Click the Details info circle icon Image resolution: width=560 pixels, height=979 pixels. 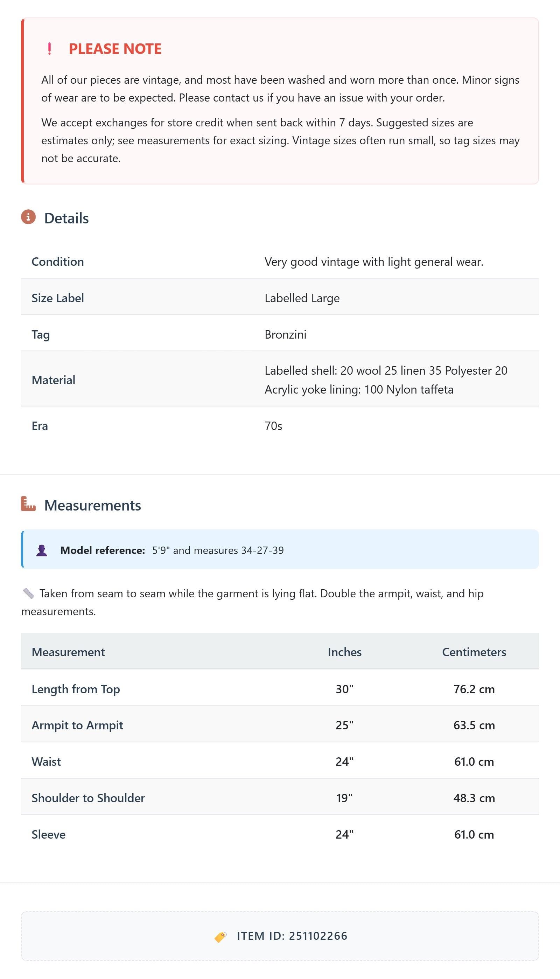coord(28,217)
